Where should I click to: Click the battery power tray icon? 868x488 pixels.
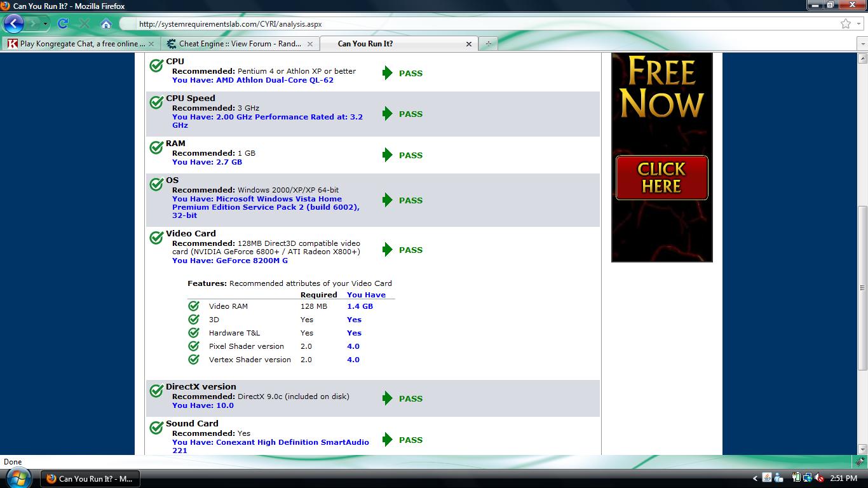[x=796, y=478]
